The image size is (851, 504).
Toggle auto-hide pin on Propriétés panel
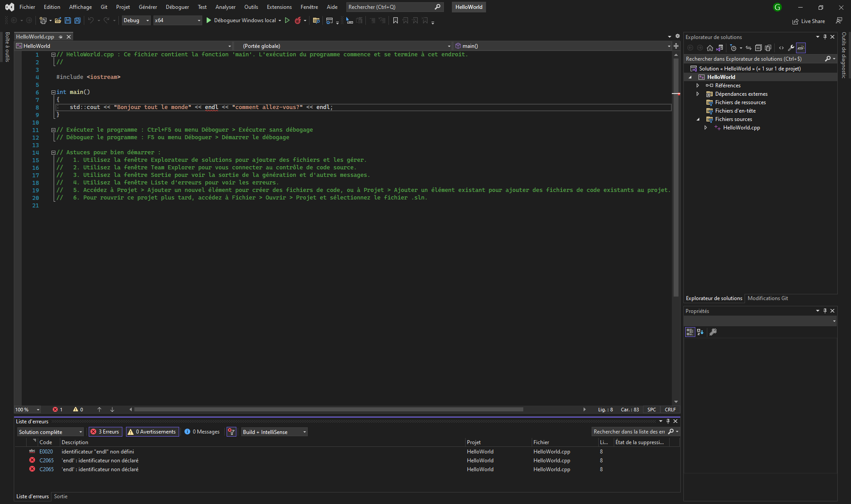point(825,311)
